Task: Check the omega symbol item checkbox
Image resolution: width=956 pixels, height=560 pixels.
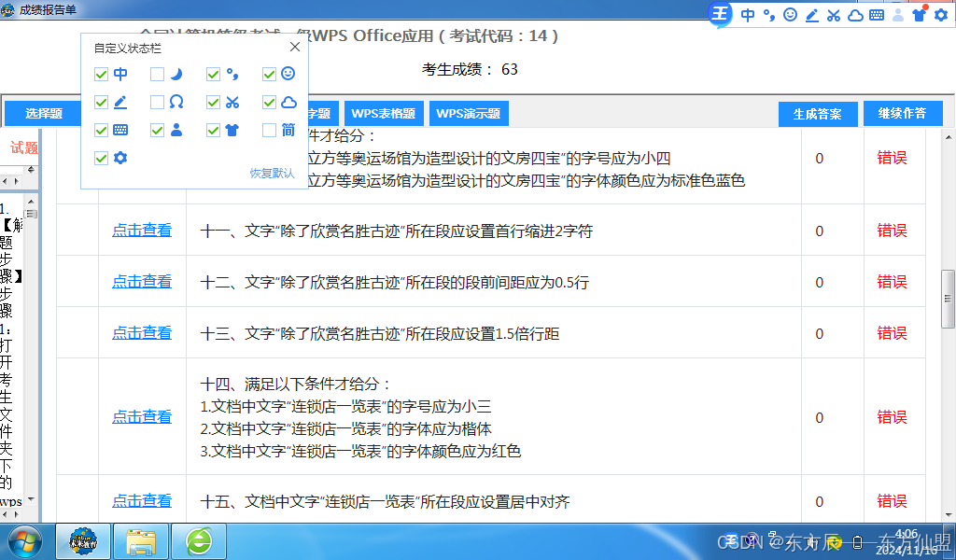Action: click(157, 103)
